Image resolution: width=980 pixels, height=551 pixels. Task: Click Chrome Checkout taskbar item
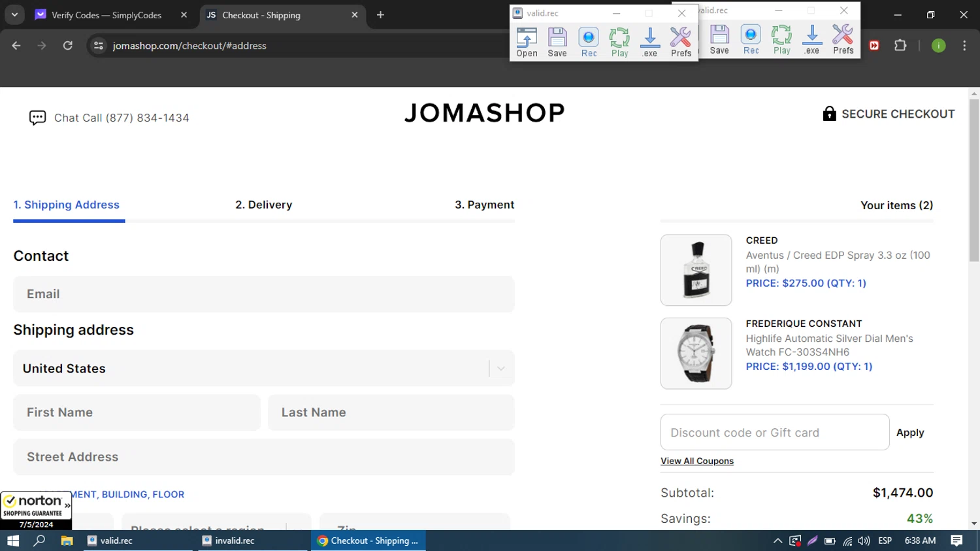pos(368,541)
